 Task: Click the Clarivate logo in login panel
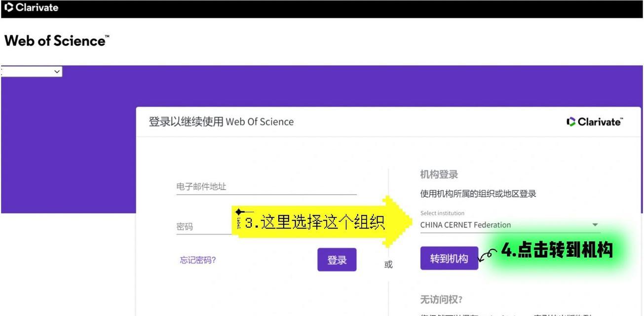(595, 121)
